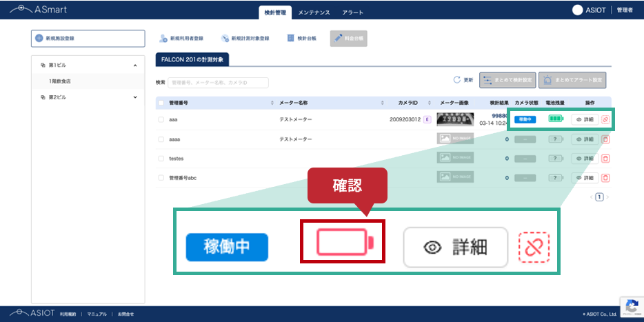
Task: Click unknown battery icon in testes row
Action: point(556,158)
